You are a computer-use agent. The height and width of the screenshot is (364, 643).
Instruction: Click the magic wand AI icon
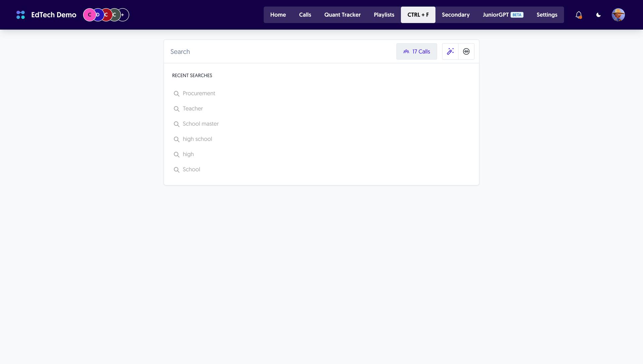450,51
